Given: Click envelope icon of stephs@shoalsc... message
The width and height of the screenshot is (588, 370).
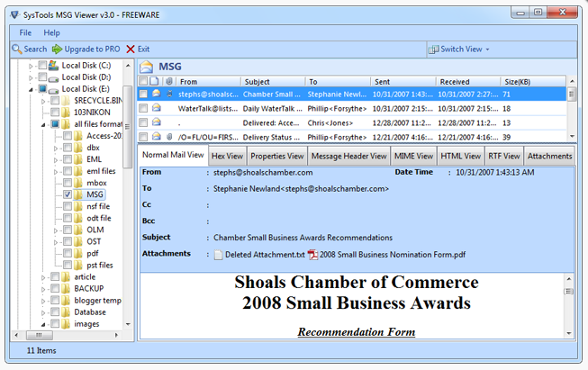Looking at the screenshot, I should coord(157,94).
